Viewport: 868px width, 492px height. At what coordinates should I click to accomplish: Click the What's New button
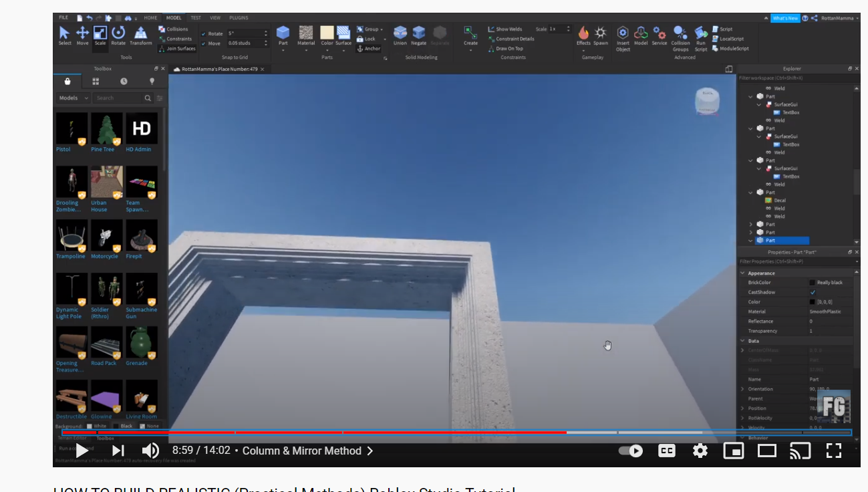(x=784, y=18)
